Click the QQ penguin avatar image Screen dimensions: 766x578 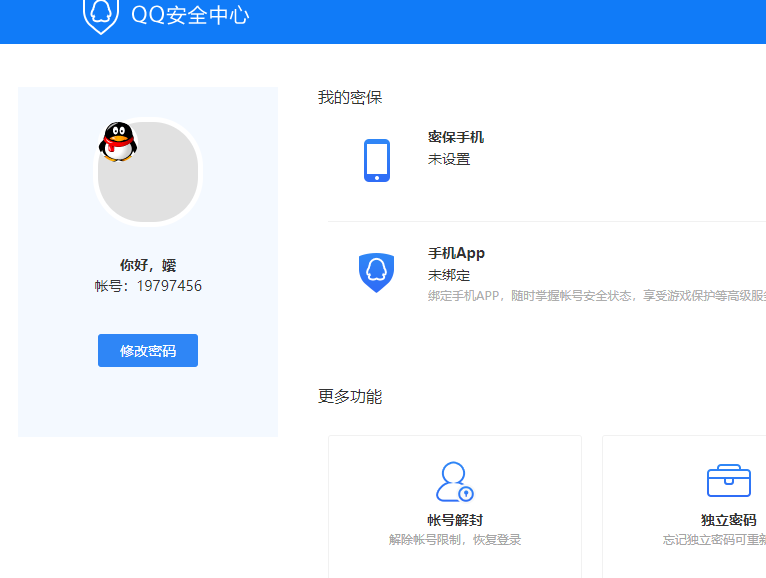[118, 142]
